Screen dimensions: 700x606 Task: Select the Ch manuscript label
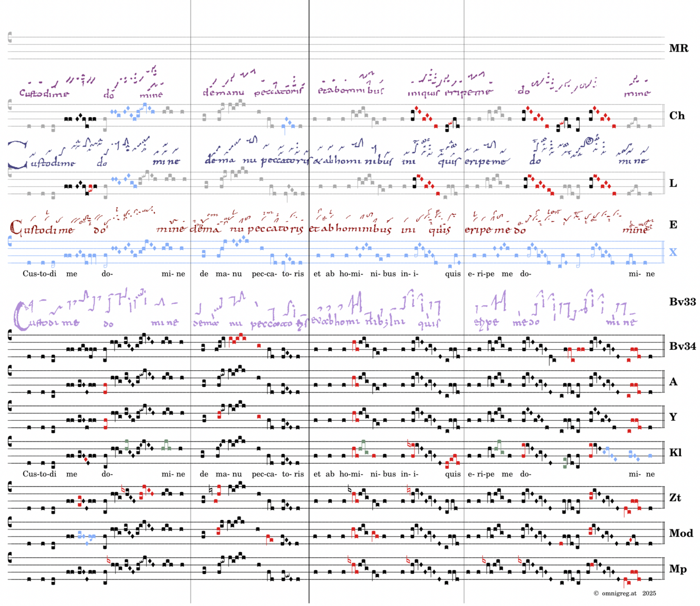[677, 115]
